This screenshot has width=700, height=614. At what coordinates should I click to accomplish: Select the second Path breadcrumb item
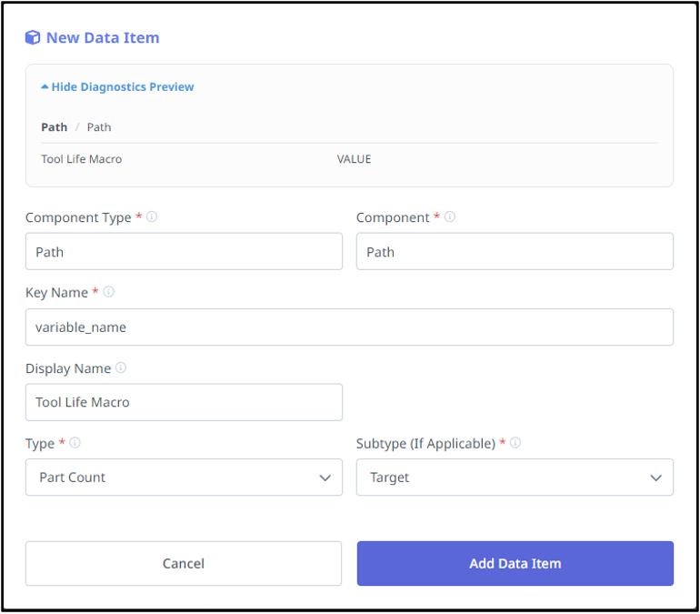pyautogui.click(x=99, y=127)
